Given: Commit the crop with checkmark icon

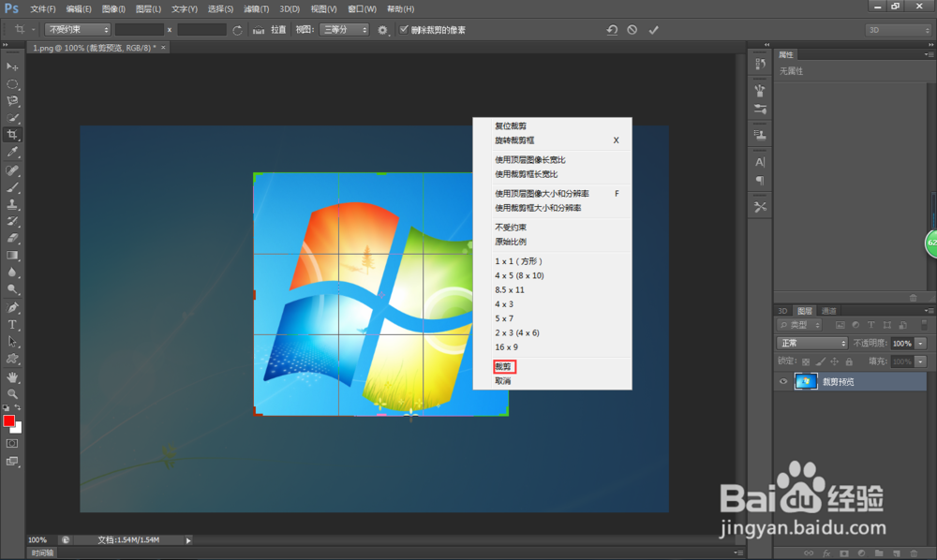Looking at the screenshot, I should tap(654, 30).
